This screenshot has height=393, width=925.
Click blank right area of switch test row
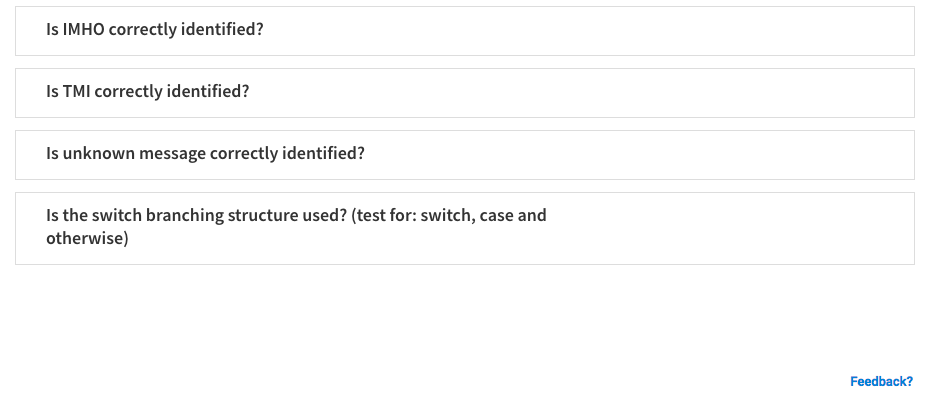[732, 228]
